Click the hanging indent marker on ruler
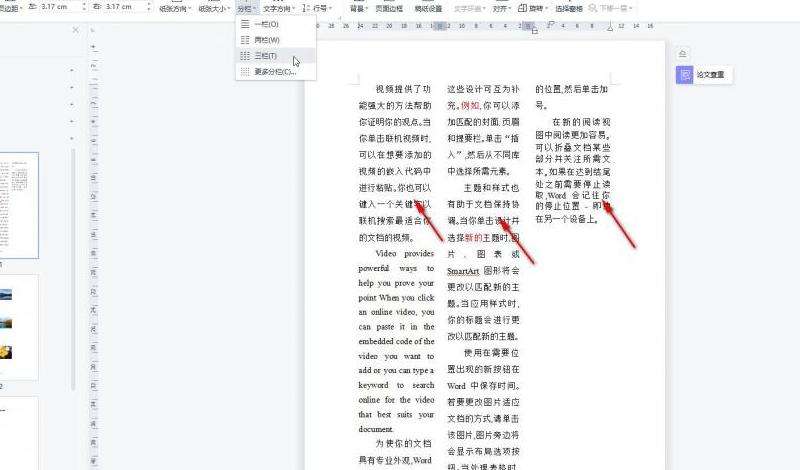The width and height of the screenshot is (800, 470). click(534, 31)
